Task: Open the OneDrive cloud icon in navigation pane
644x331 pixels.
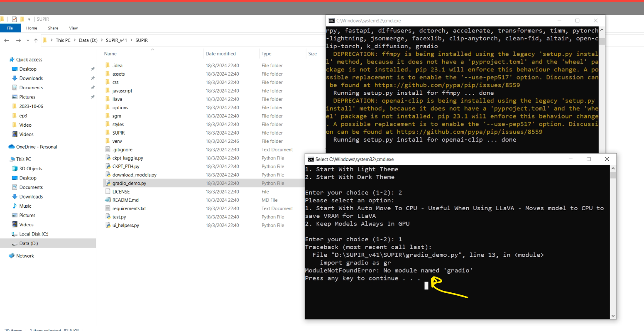Action: [12, 147]
